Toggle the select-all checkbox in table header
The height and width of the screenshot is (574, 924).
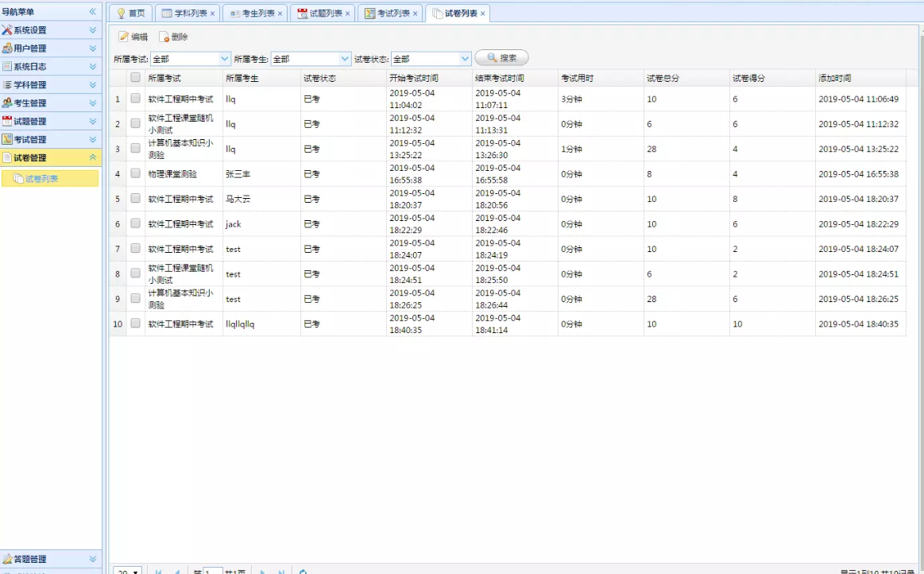(136, 77)
